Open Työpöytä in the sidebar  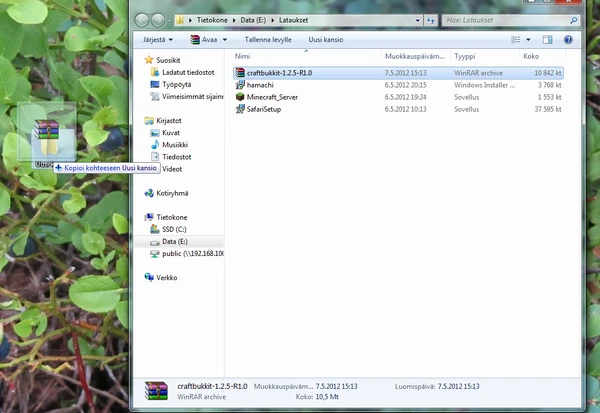pyautogui.click(x=176, y=85)
